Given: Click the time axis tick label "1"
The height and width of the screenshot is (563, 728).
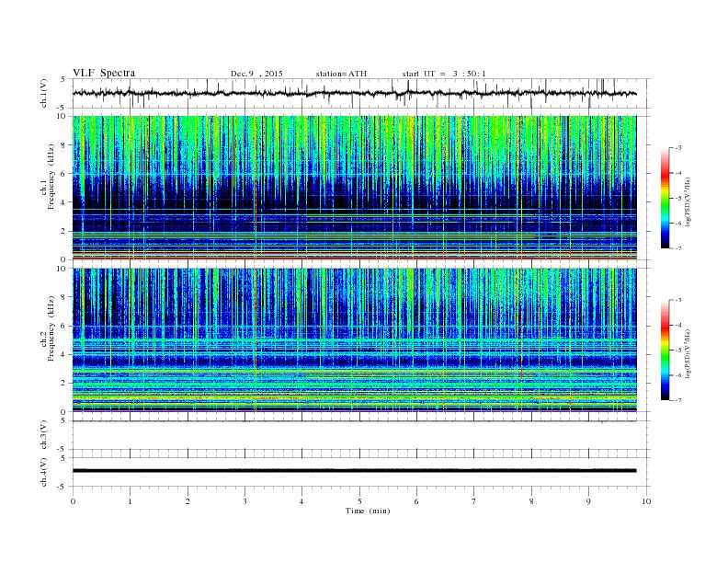Looking at the screenshot, I should [130, 501].
